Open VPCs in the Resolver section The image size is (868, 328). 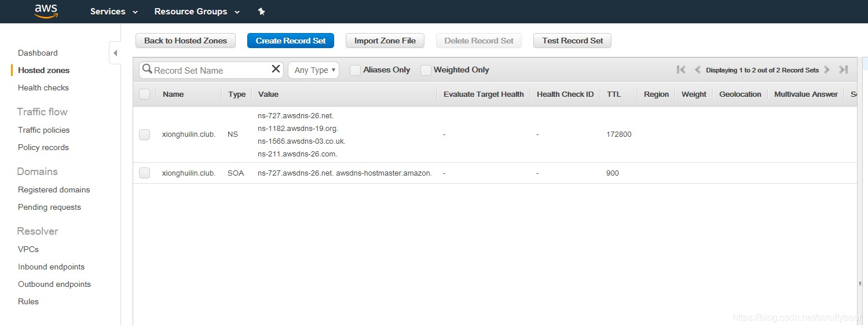pyautogui.click(x=28, y=249)
